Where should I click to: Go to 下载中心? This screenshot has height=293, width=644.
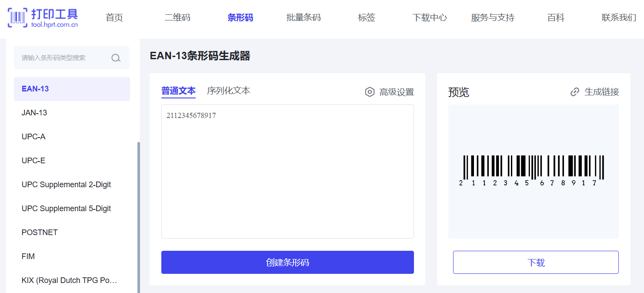[x=430, y=17]
